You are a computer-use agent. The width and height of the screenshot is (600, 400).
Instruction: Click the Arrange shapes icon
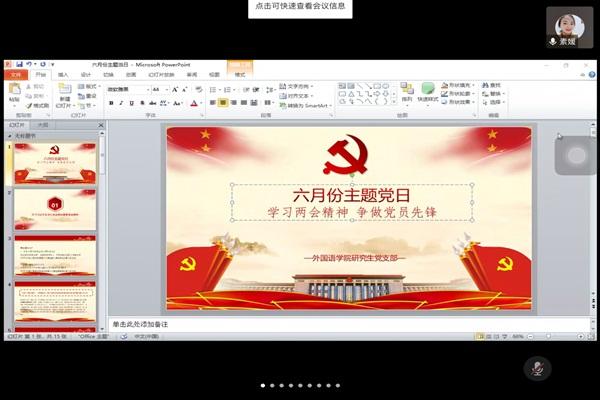(x=407, y=88)
